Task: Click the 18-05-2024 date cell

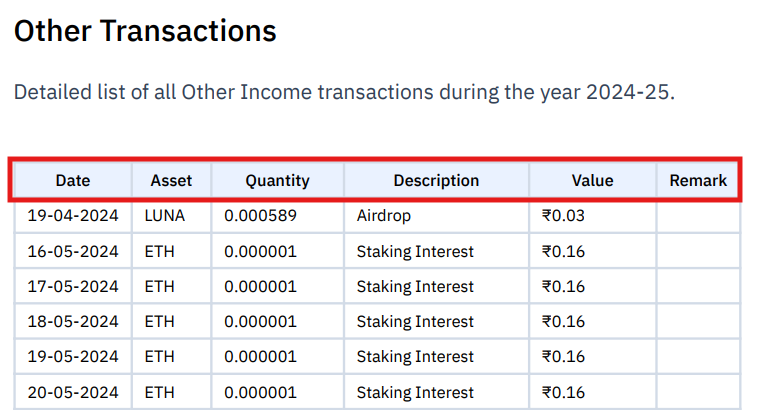Action: [x=72, y=321]
